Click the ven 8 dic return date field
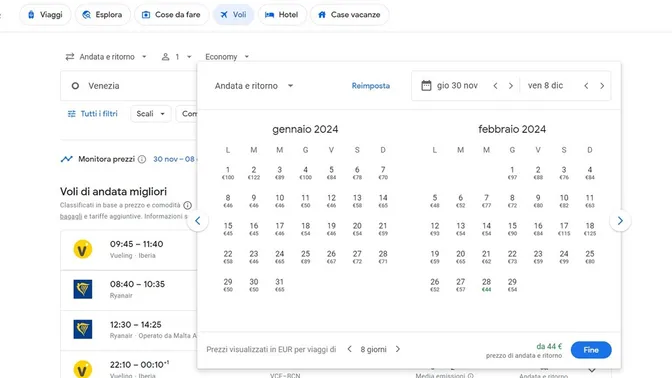The image size is (672, 378). click(x=545, y=86)
